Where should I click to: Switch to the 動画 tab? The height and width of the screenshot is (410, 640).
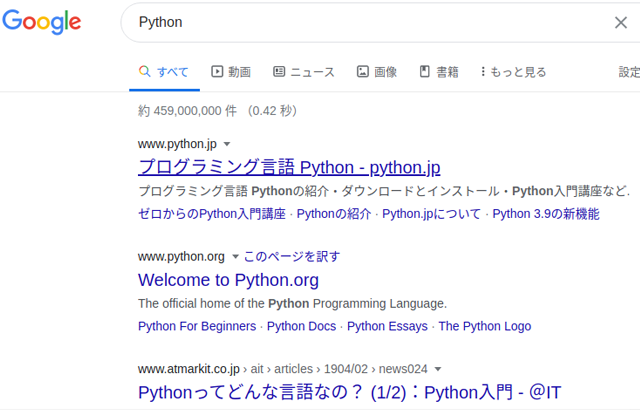tap(231, 72)
